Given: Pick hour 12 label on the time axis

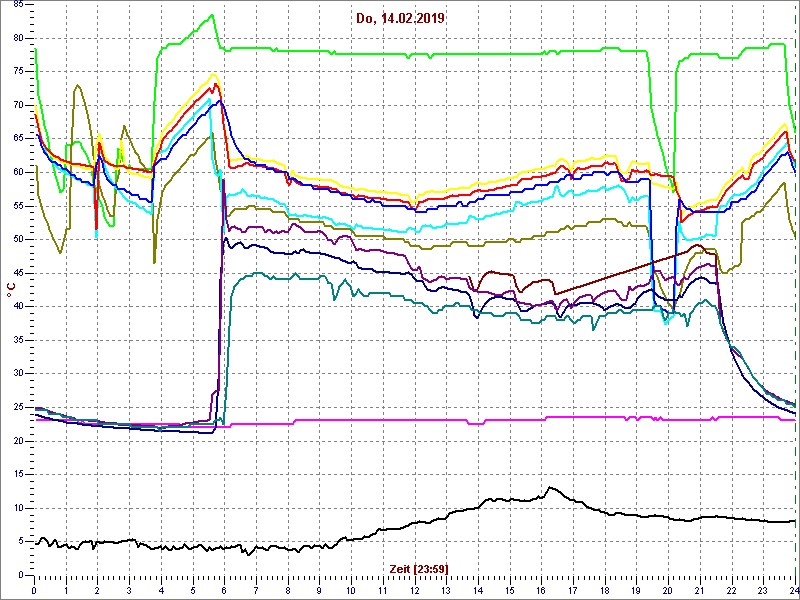Looking at the screenshot, I should (414, 589).
